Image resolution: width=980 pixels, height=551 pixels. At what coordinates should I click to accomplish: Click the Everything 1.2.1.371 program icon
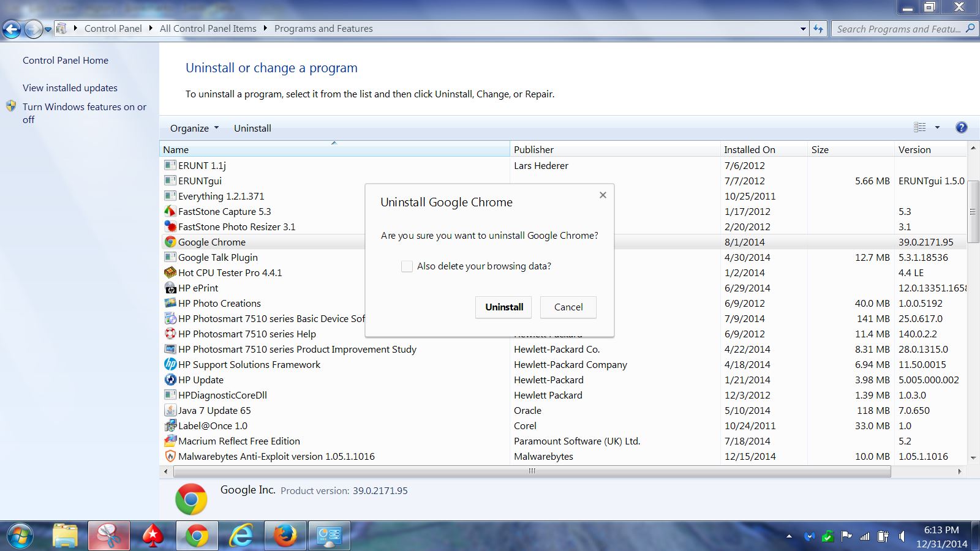[170, 196]
